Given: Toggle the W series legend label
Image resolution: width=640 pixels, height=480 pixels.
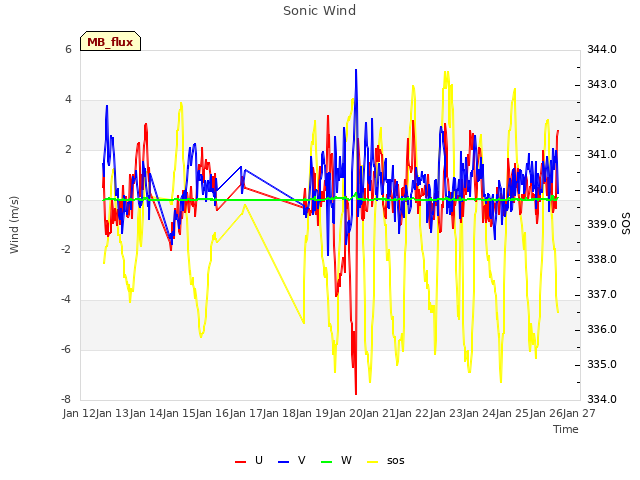Looking at the screenshot, I should [x=346, y=460].
